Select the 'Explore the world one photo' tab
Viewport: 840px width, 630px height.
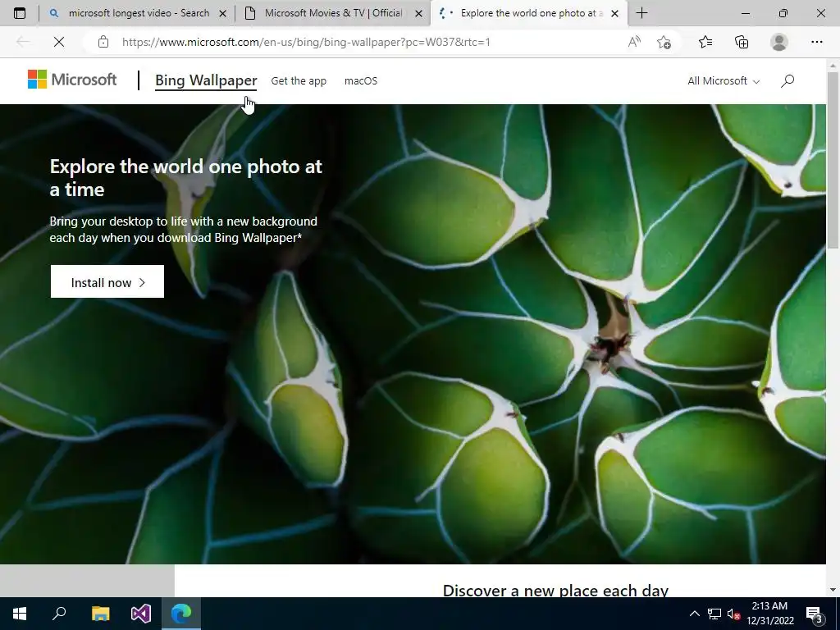[x=529, y=13]
